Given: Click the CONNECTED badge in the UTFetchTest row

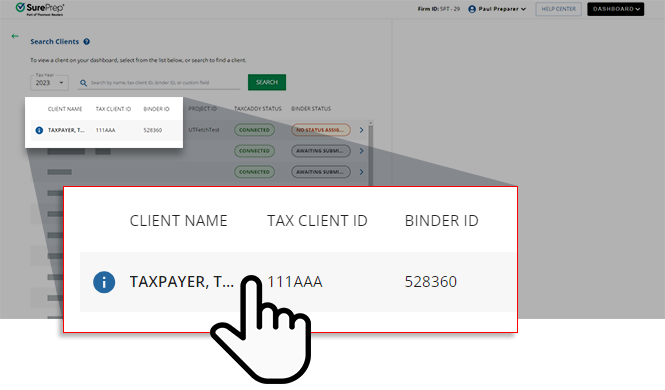Looking at the screenshot, I should 254,130.
